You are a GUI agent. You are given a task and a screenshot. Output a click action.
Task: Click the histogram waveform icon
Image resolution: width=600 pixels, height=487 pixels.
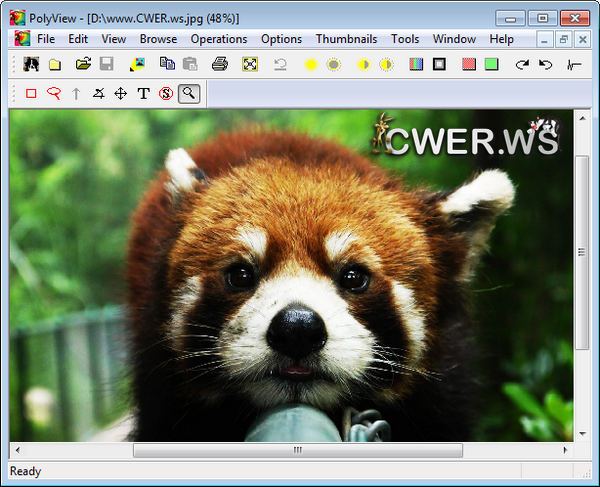(574, 65)
